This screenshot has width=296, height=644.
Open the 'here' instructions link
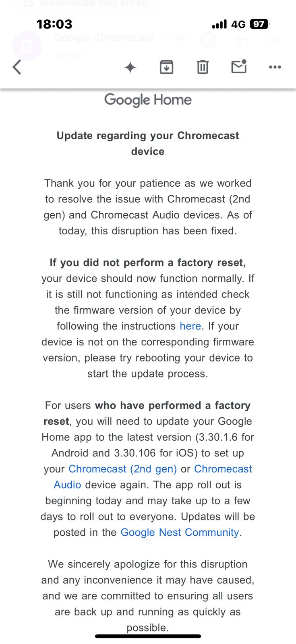(x=190, y=326)
